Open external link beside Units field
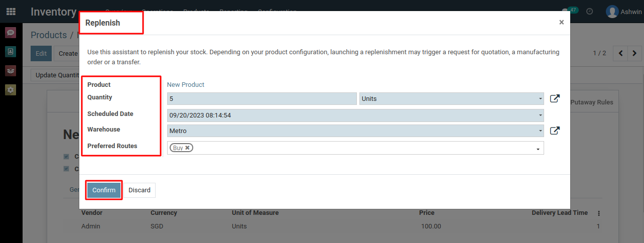The width and height of the screenshot is (644, 243). [555, 99]
